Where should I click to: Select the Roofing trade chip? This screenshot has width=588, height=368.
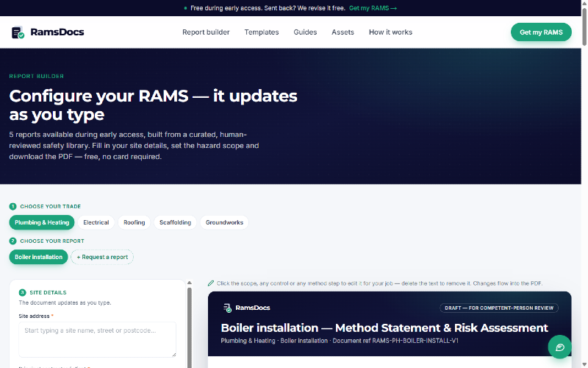[135, 222]
